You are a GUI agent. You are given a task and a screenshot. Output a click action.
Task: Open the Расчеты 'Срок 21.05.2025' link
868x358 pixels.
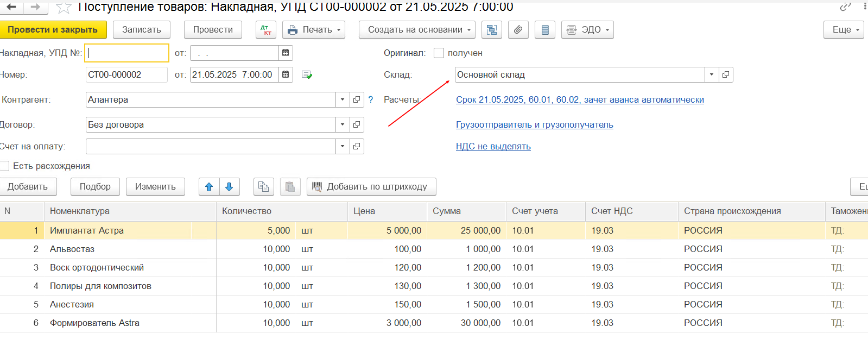580,99
